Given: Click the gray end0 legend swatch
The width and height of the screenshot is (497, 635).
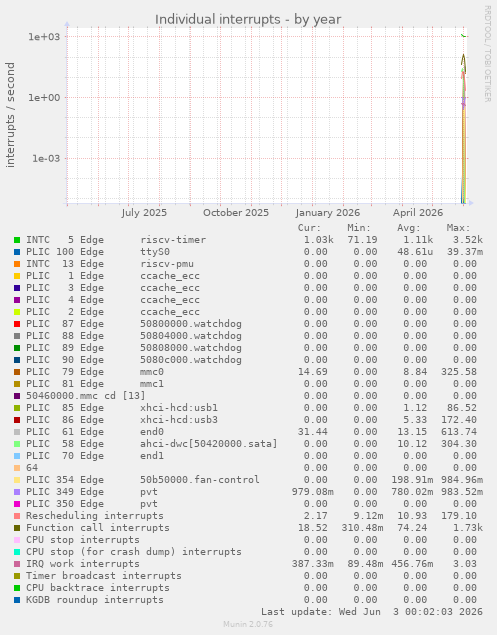Looking at the screenshot, I should tap(17, 432).
